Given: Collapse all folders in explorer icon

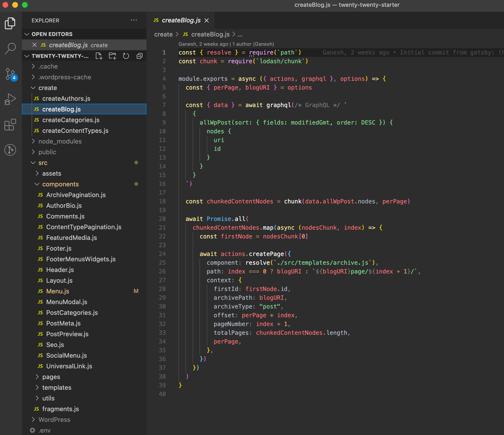Looking at the screenshot, I should [139, 56].
